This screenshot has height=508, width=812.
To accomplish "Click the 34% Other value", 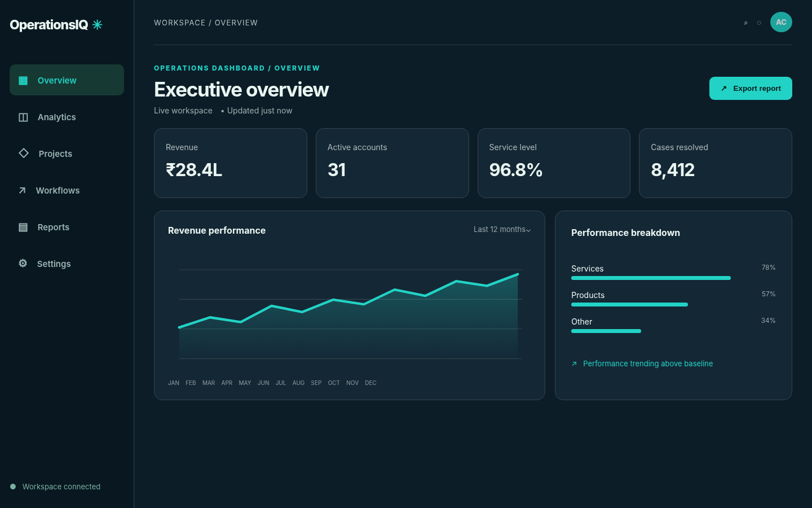I will (769, 321).
